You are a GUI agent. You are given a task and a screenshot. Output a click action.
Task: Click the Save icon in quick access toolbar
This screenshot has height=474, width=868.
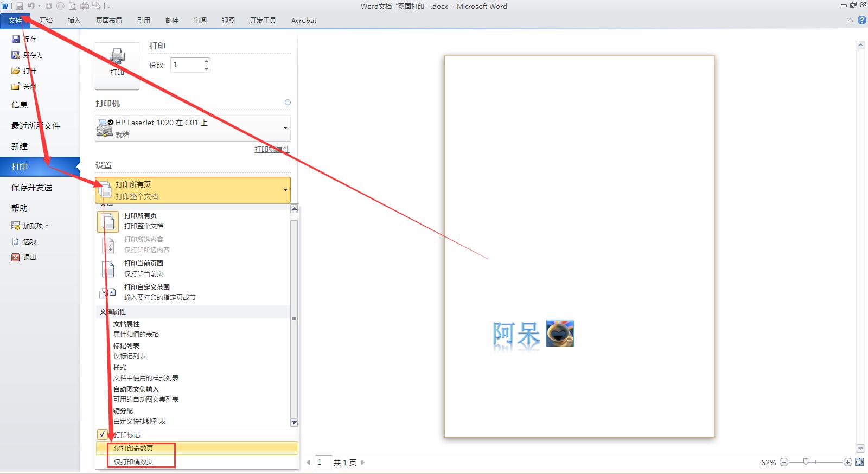[20, 6]
